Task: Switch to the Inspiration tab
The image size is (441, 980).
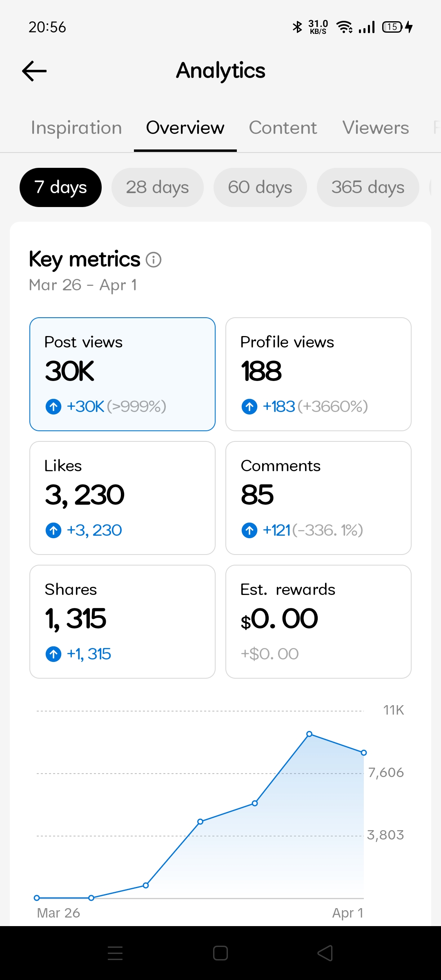Action: tap(76, 128)
